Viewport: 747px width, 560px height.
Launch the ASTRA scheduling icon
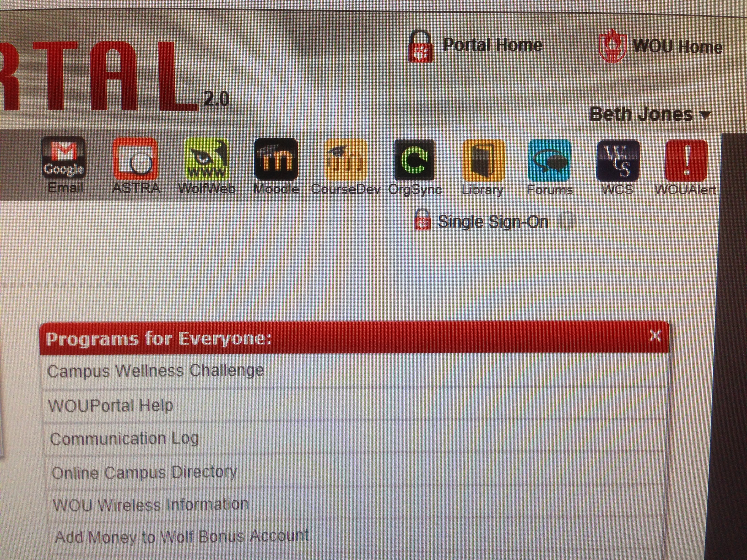(135, 159)
